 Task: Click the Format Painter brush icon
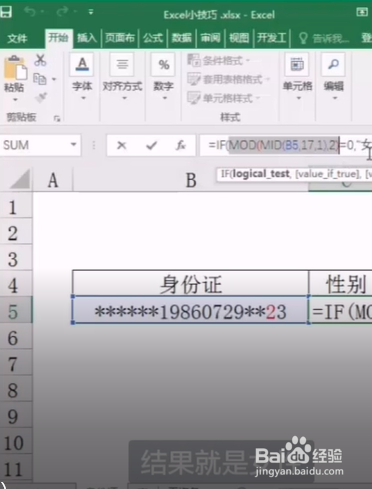click(x=41, y=98)
